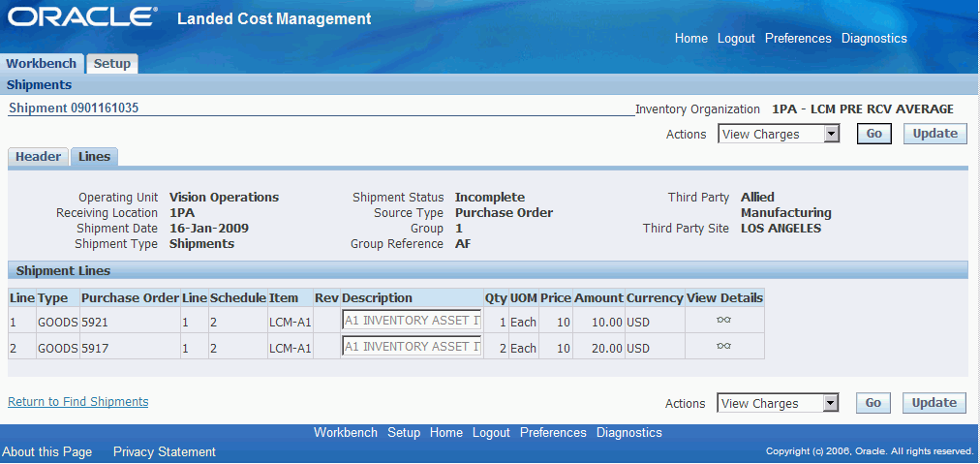
Task: Click the Vision Operations operating unit value
Action: (225, 198)
